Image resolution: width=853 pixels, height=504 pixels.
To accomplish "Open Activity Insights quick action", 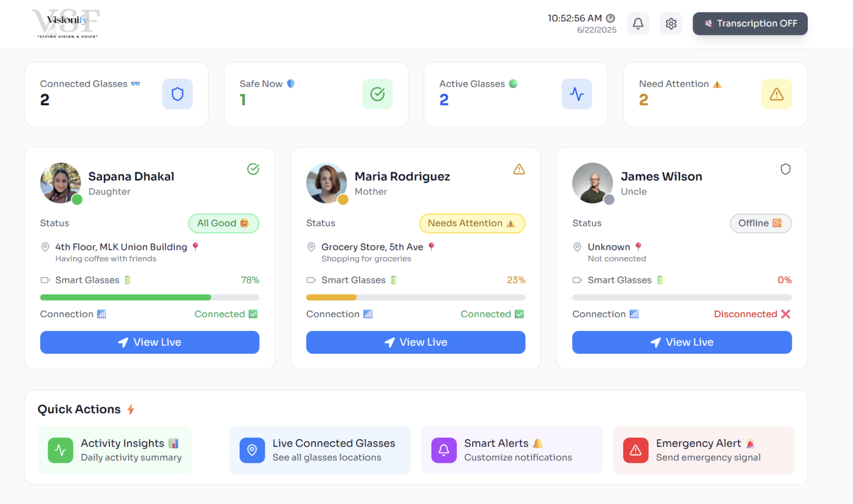I will pyautogui.click(x=115, y=450).
